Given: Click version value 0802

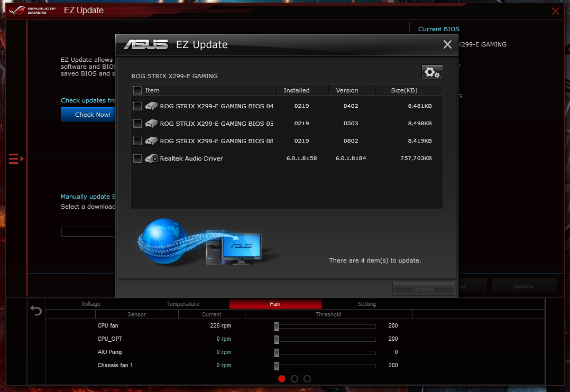Looking at the screenshot, I should [x=351, y=141].
